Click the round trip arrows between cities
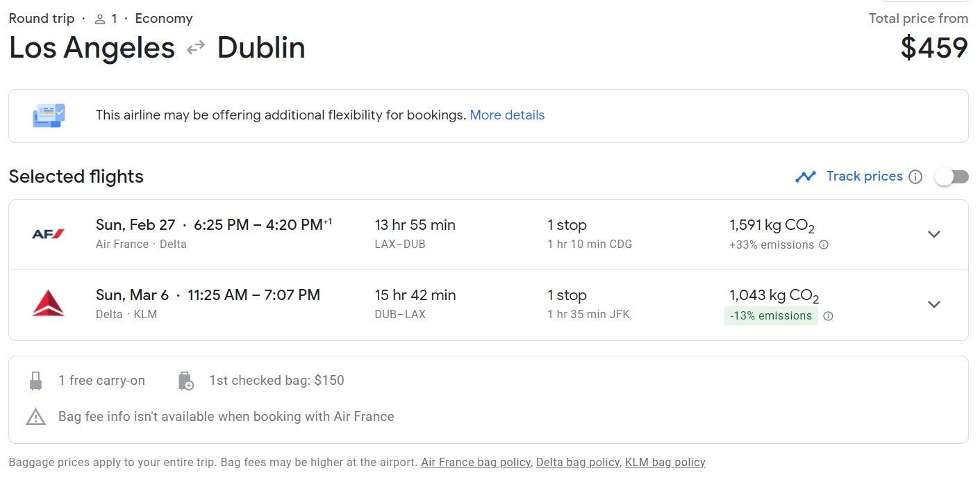The height and width of the screenshot is (480, 980). coord(196,48)
